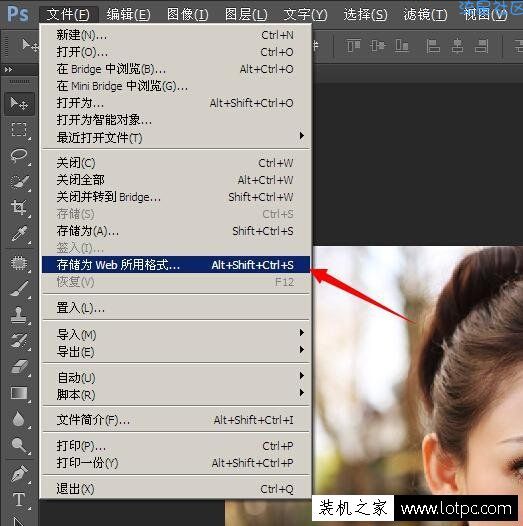Choose 关闭全部 menu entry

click(x=175, y=180)
